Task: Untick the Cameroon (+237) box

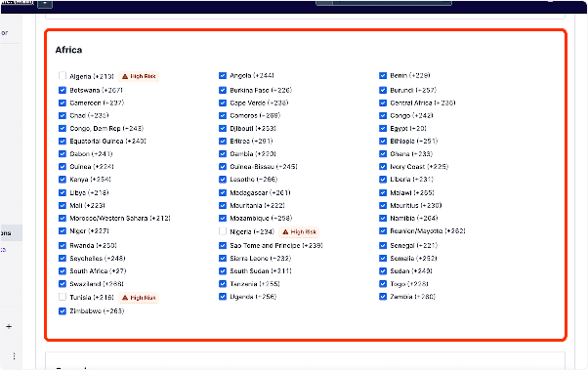Action: (63, 103)
